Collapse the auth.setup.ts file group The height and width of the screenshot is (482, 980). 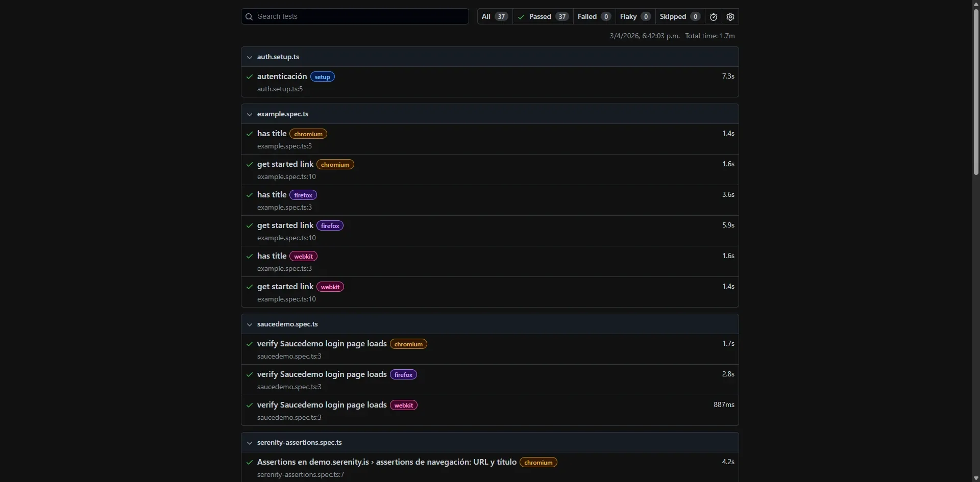pos(250,57)
